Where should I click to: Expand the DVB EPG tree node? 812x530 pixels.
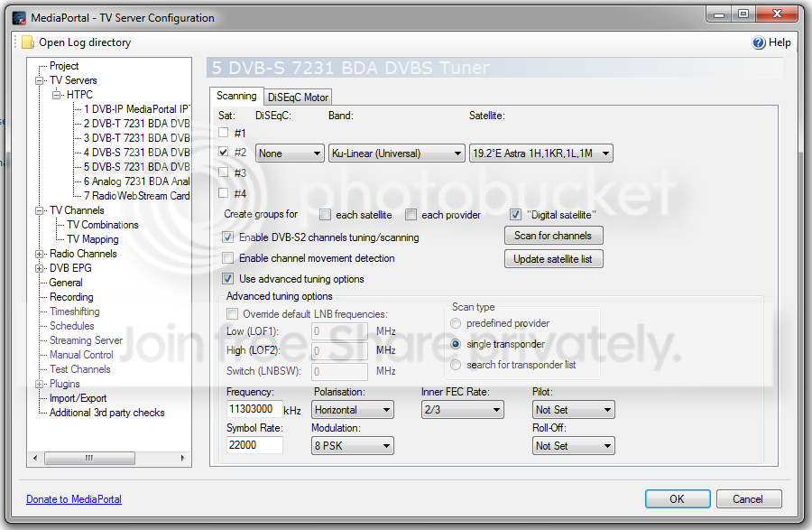pyautogui.click(x=40, y=269)
